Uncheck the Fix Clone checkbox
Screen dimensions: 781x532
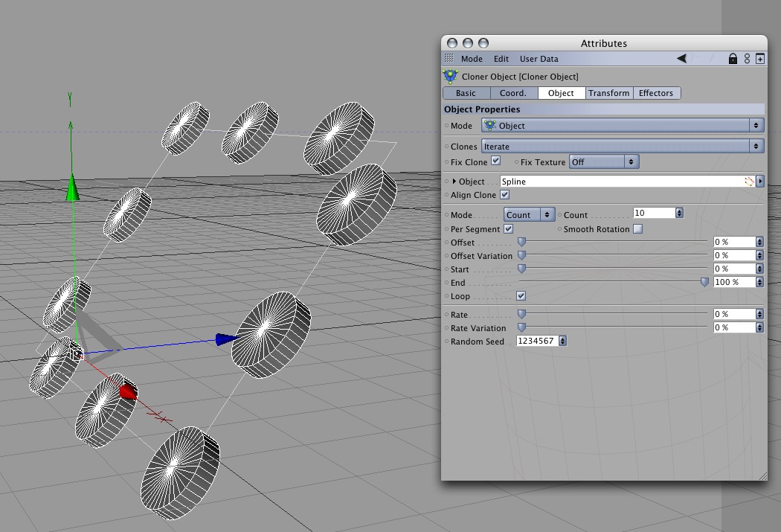tap(495, 161)
